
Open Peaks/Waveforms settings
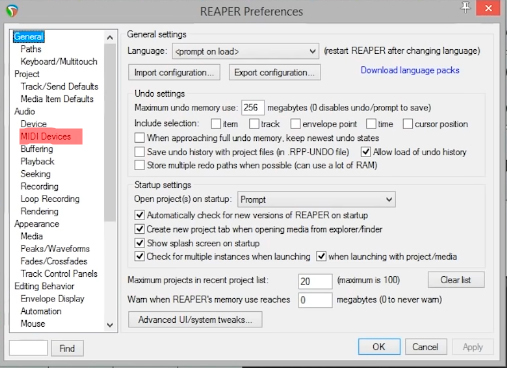55,249
